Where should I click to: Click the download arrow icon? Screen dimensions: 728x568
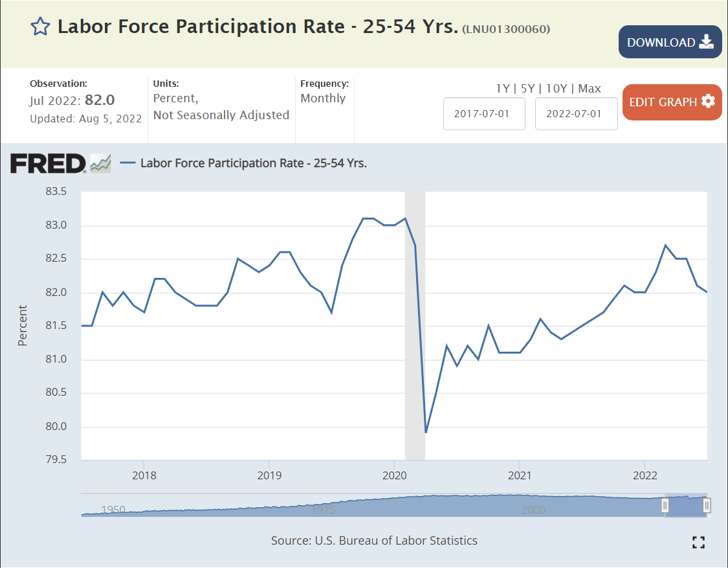tap(706, 42)
